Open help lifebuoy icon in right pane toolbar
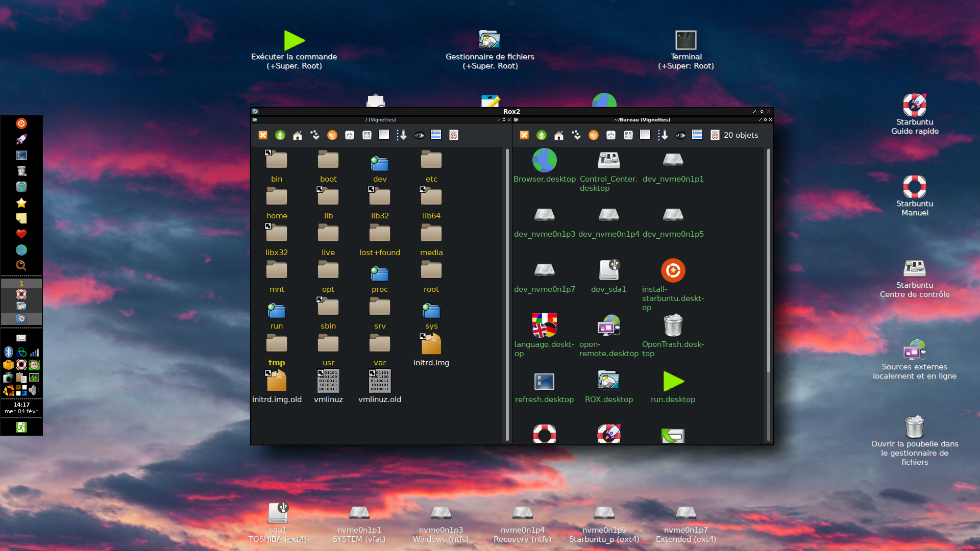 click(x=715, y=135)
